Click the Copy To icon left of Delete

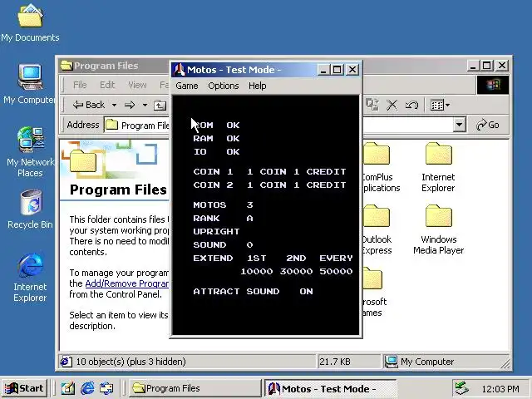point(372,105)
